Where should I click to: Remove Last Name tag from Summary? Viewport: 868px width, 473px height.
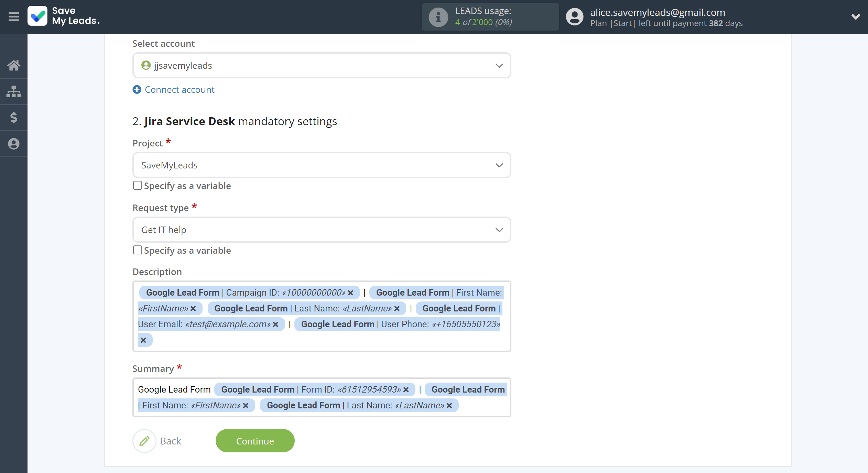coord(449,406)
